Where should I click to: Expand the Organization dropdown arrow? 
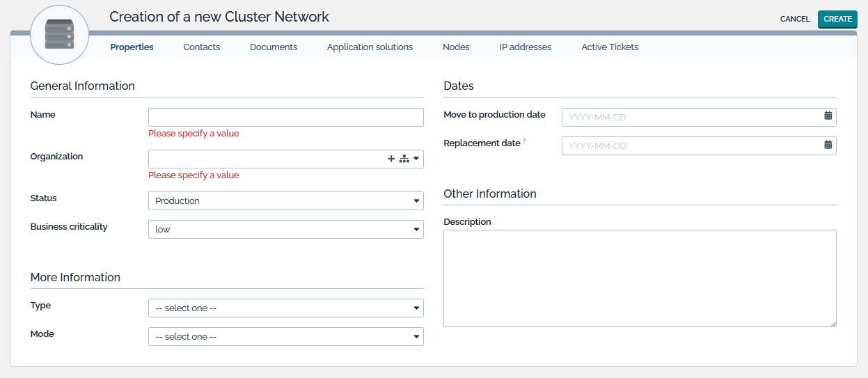416,159
